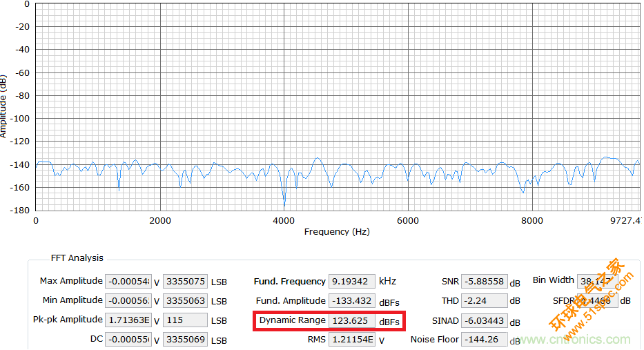The width and height of the screenshot is (644, 350).
Task: Select SNR value -5.88558
Action: coord(485,282)
